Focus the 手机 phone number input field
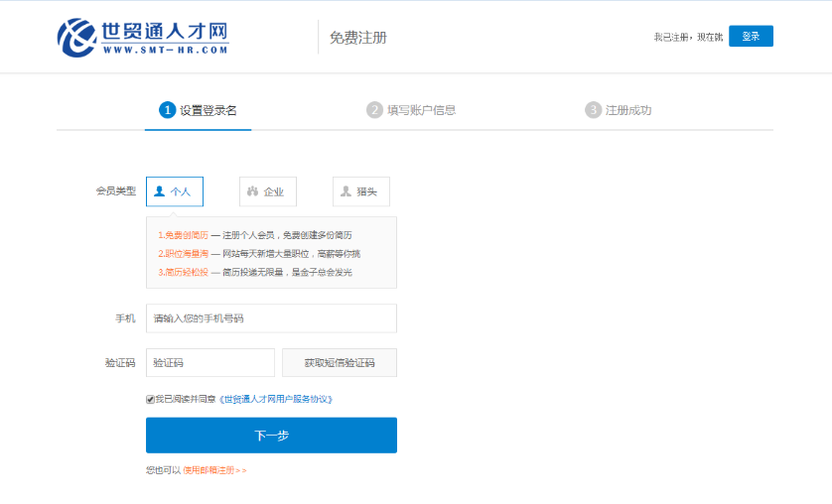The width and height of the screenshot is (832, 504). (x=271, y=318)
